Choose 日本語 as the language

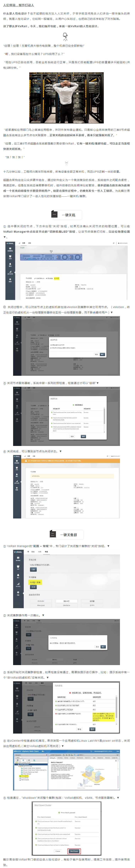(92, 601)
